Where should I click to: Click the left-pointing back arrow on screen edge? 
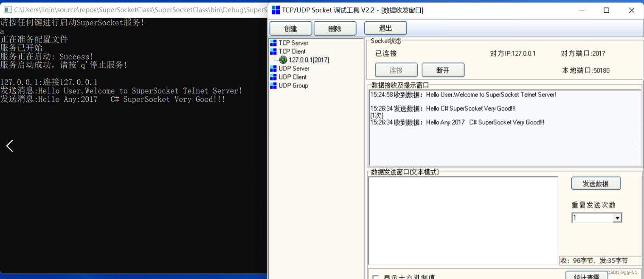pyautogui.click(x=9, y=146)
